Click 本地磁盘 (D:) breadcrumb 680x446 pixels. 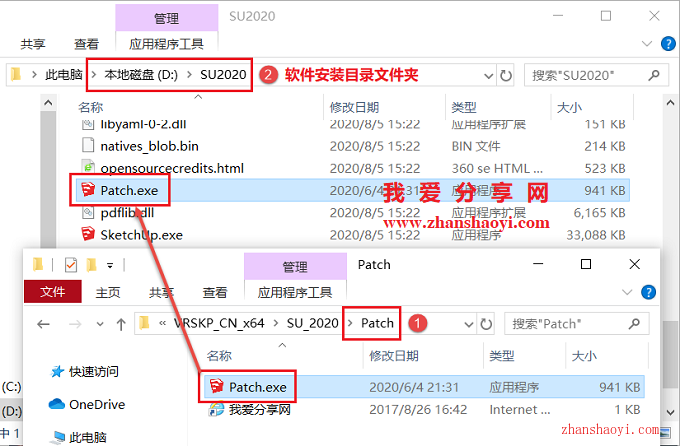point(141,75)
